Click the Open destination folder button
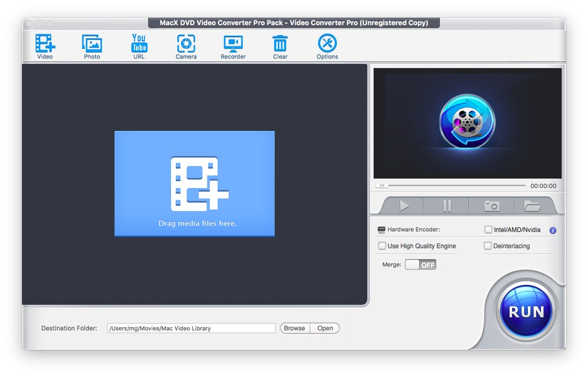This screenshot has height=376, width=588. tap(325, 328)
